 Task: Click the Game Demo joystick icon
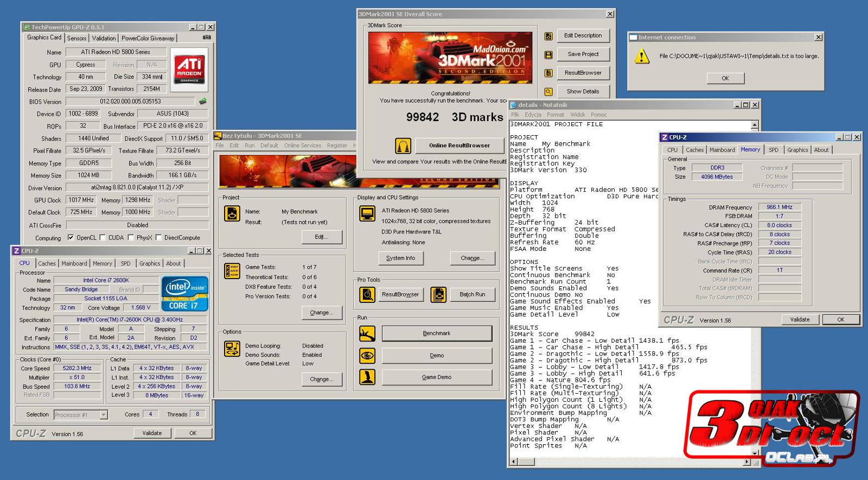[x=367, y=377]
